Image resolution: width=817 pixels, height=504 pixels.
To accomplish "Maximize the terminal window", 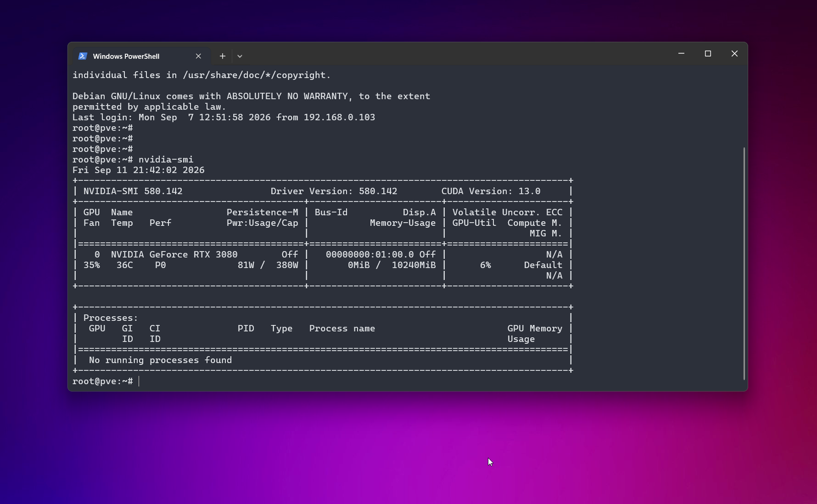I will pos(708,53).
